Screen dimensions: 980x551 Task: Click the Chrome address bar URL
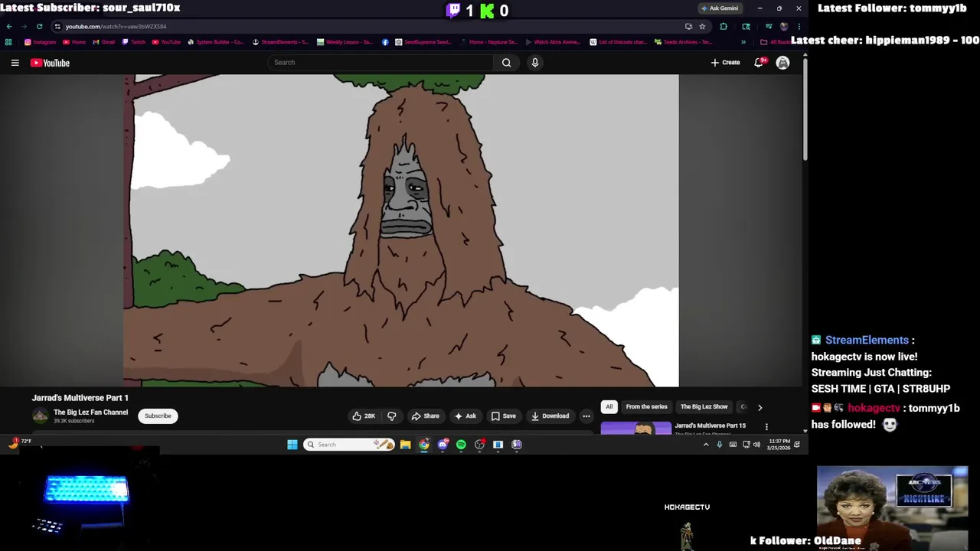(116, 26)
